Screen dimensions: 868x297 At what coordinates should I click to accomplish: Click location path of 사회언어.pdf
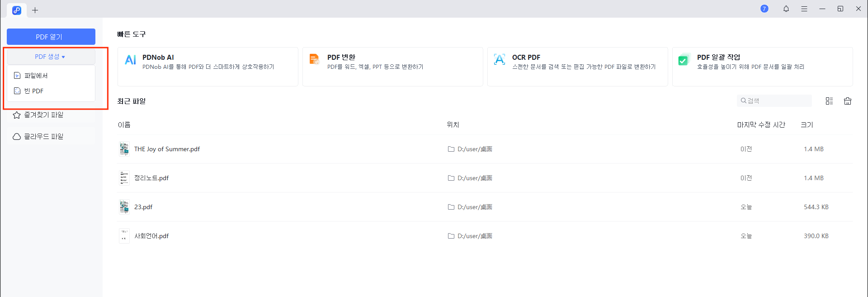point(475,236)
